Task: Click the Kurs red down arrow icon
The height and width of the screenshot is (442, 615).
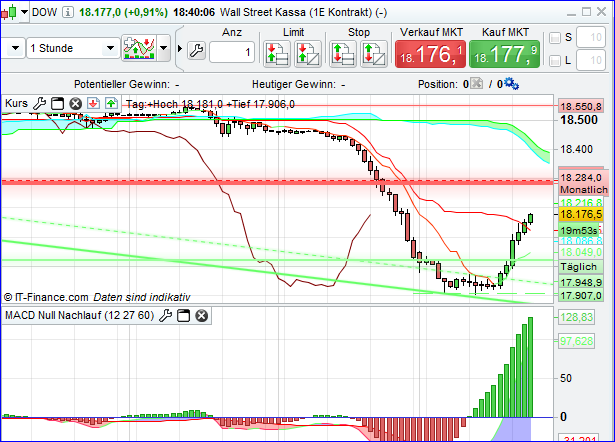Action: (x=93, y=104)
